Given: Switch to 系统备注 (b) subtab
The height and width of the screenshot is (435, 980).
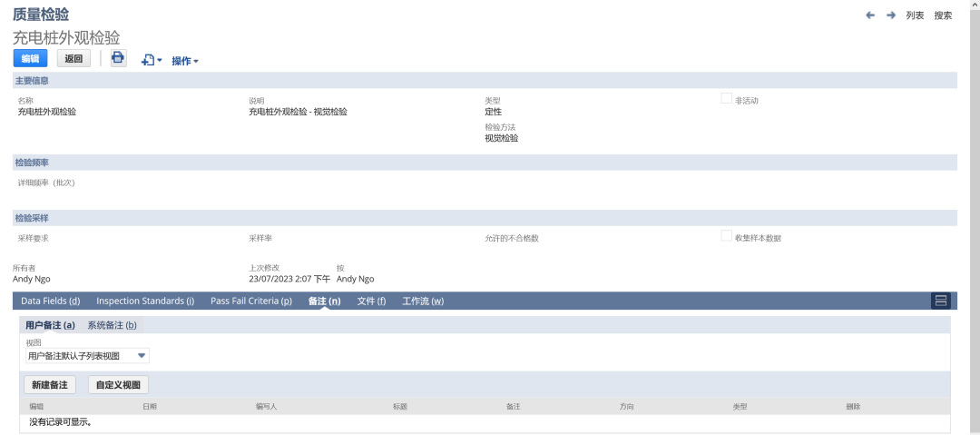Looking at the screenshot, I should (x=112, y=325).
